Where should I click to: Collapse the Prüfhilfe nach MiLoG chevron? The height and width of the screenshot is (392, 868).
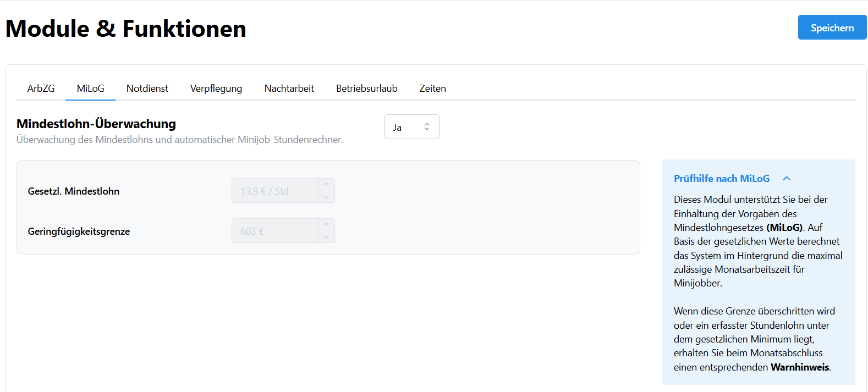[787, 179]
